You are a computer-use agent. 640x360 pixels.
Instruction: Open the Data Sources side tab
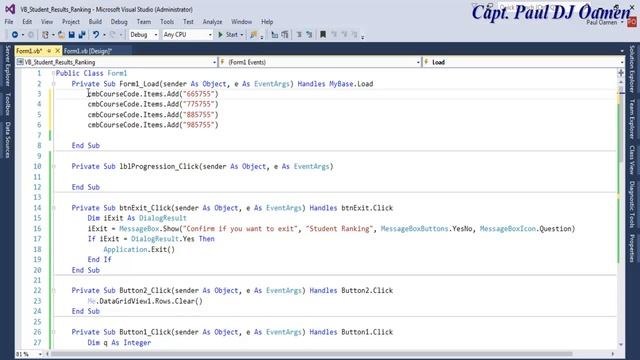8,140
